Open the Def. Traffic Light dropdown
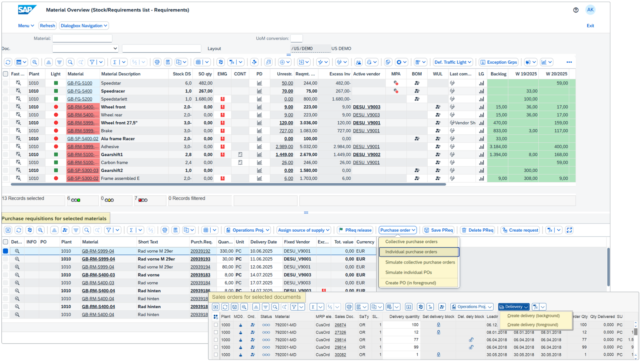The image size is (644, 362). pyautogui.click(x=452, y=62)
